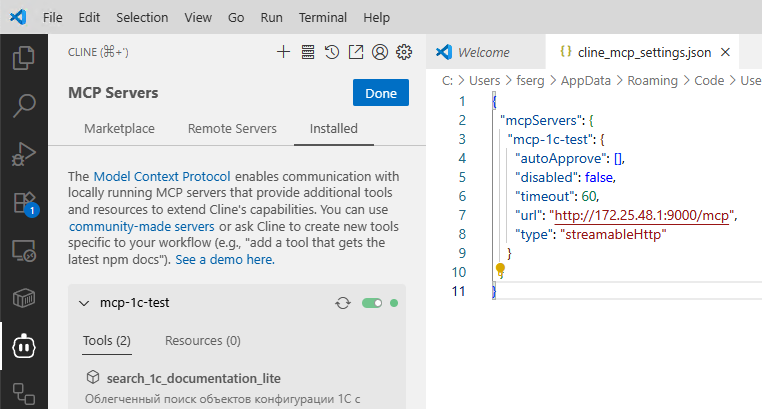Viewport: 762px width, 409px height.
Task: Open the Model Context Protocol link
Action: 162,176
